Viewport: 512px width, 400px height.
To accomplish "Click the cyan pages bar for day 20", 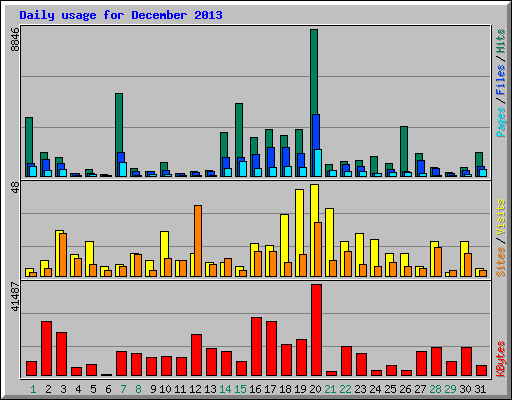I will 318,163.
